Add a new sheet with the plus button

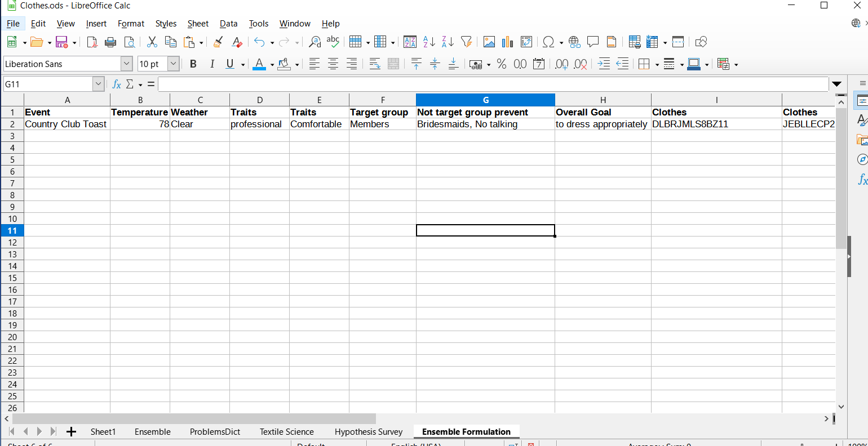(x=71, y=432)
